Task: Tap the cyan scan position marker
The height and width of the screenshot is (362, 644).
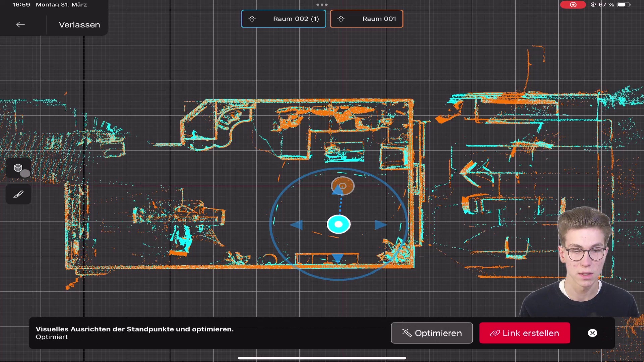Action: coord(338,224)
